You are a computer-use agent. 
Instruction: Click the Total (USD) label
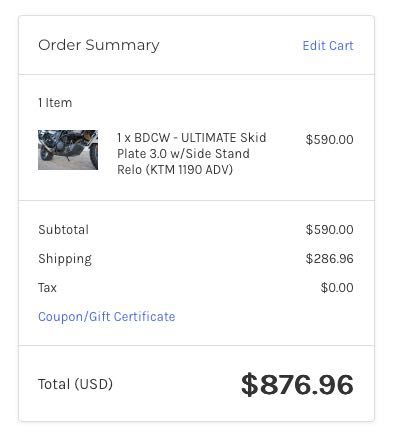(x=75, y=384)
